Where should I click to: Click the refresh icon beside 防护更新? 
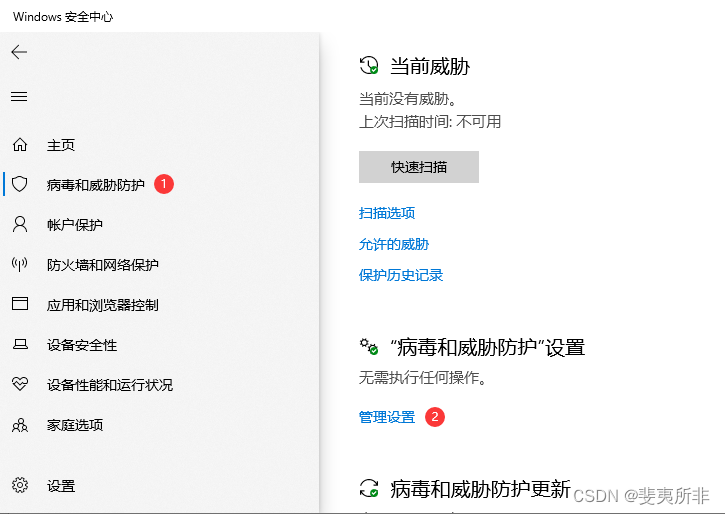pyautogui.click(x=369, y=488)
